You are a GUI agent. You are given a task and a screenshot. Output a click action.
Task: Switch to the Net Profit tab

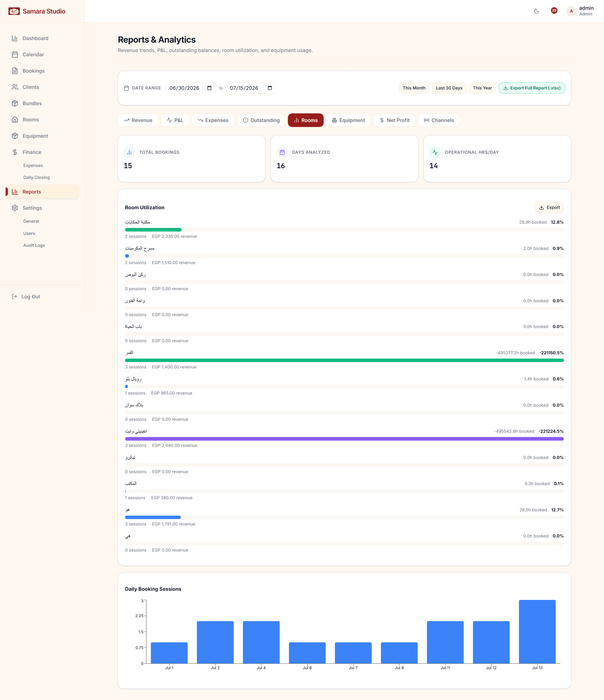click(394, 120)
